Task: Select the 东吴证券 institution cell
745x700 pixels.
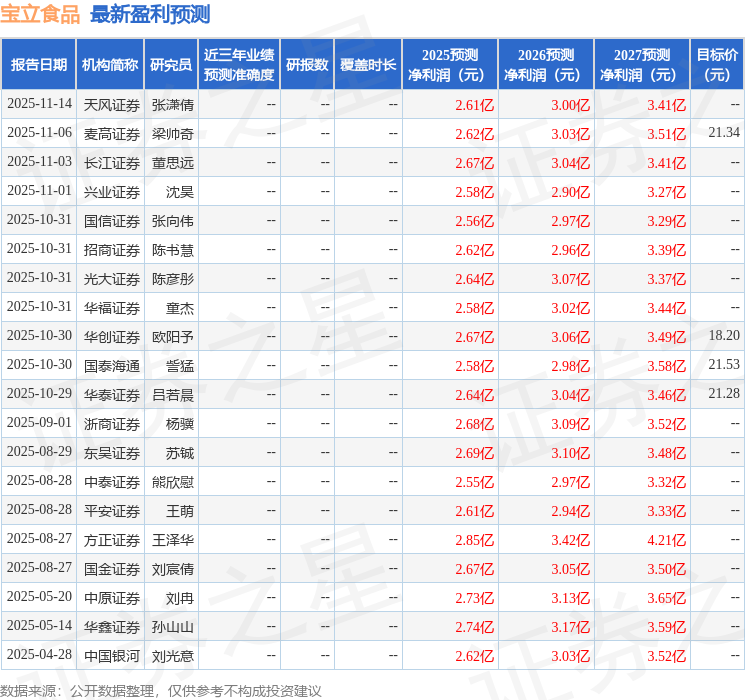Action: 112,453
